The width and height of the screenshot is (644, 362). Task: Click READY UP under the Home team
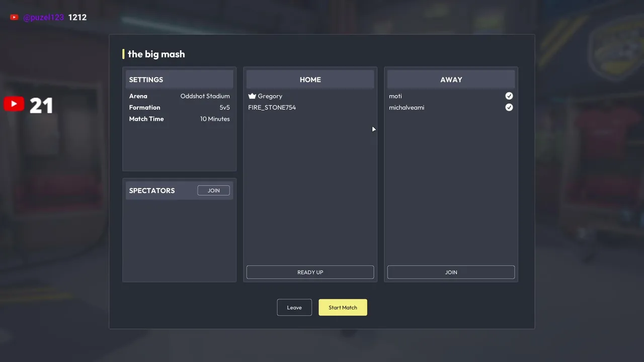[x=310, y=272]
